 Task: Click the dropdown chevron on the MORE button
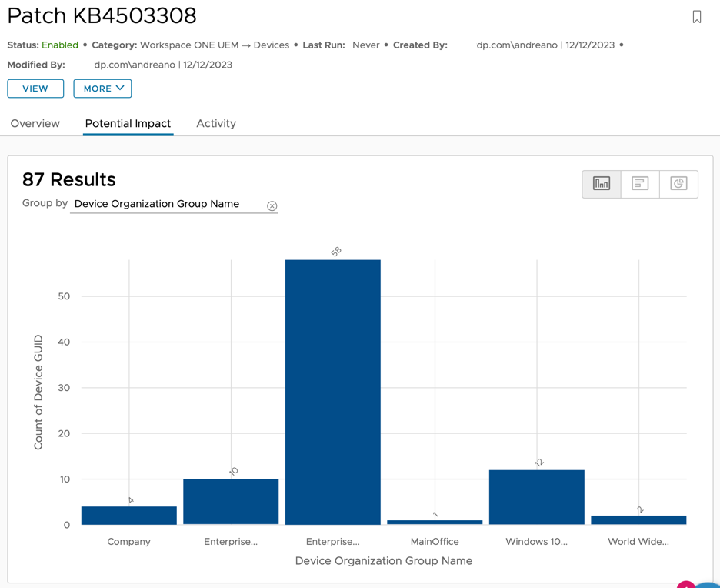point(121,89)
